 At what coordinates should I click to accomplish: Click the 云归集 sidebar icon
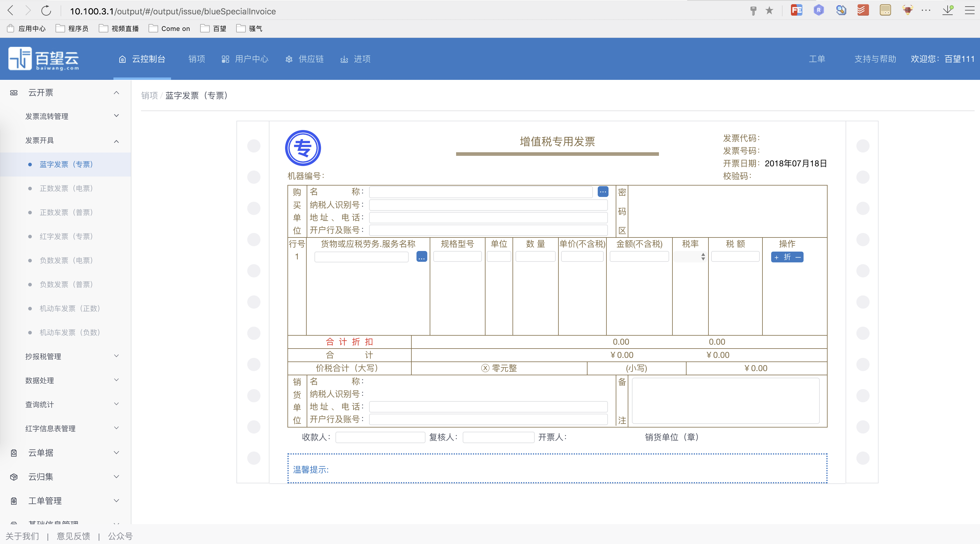click(14, 477)
